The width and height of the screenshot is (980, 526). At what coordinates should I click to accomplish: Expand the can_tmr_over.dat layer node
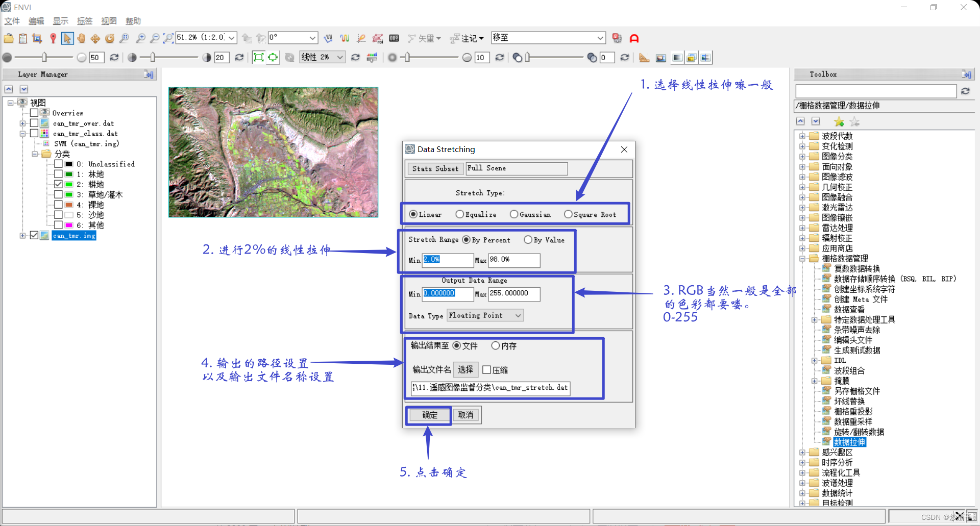point(22,123)
